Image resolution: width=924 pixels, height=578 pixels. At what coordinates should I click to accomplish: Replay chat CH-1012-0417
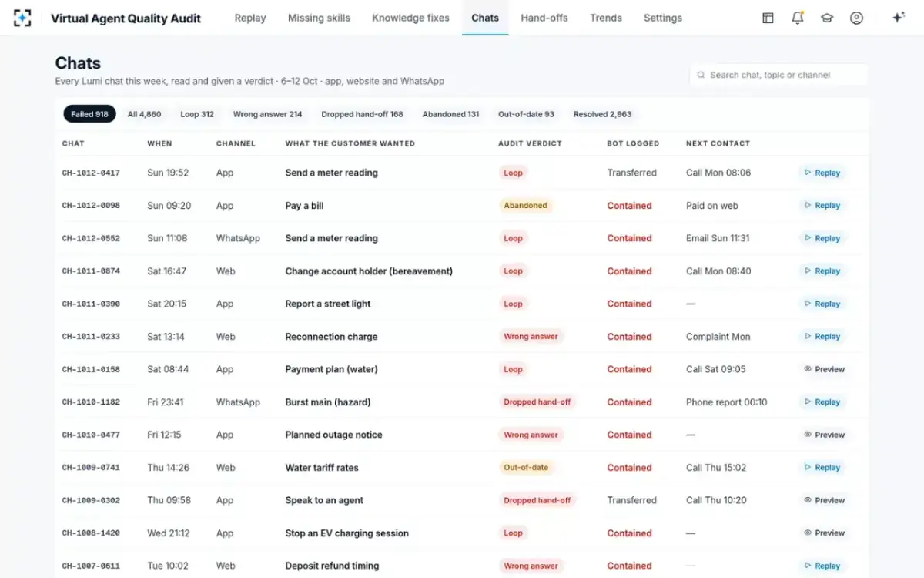click(822, 173)
